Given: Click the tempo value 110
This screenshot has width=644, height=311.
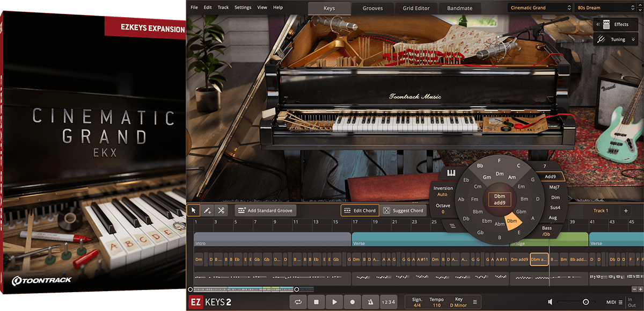Looking at the screenshot, I should pos(436,305).
